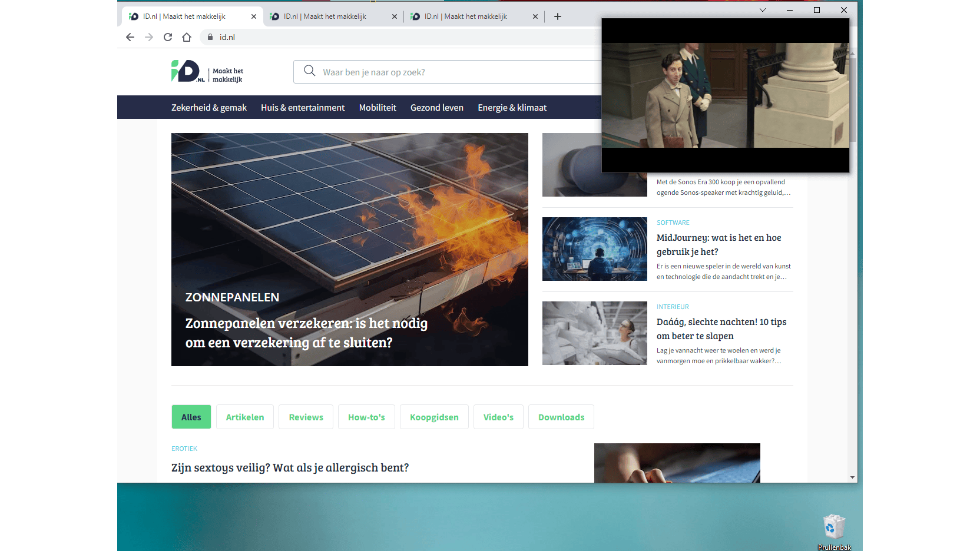This screenshot has width=980, height=551.
Task: Go to the browser home page icon
Action: tap(187, 37)
